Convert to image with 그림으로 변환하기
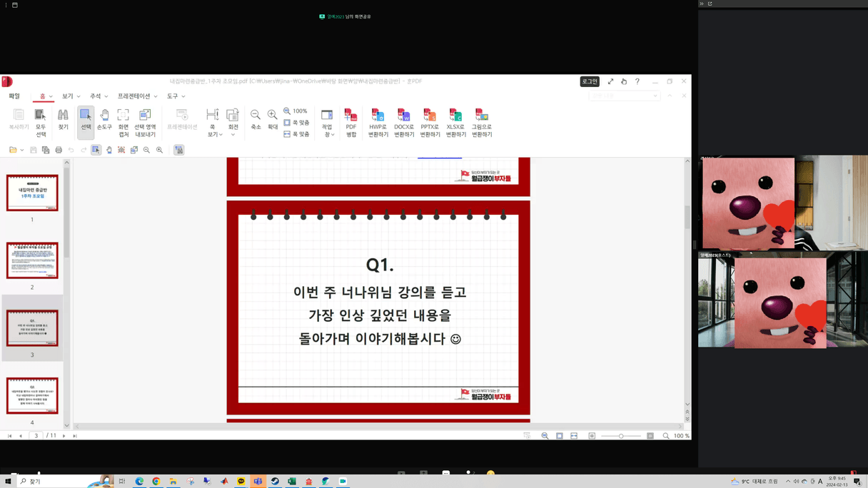 click(482, 122)
